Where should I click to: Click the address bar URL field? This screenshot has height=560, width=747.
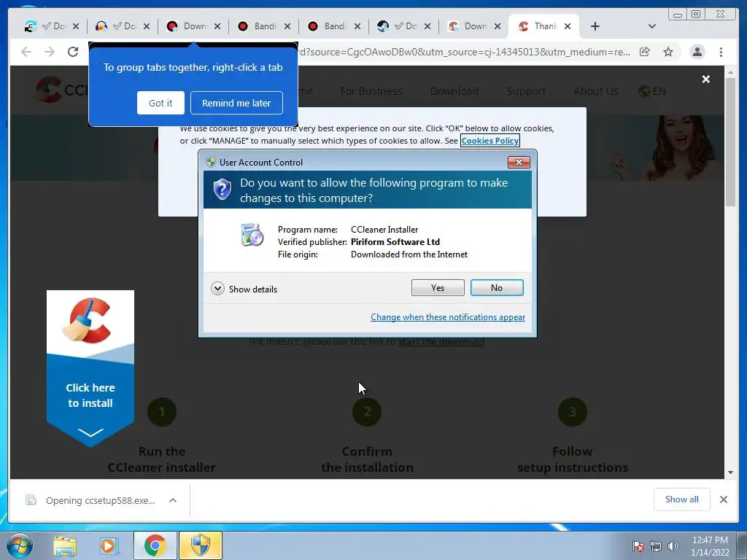click(465, 52)
